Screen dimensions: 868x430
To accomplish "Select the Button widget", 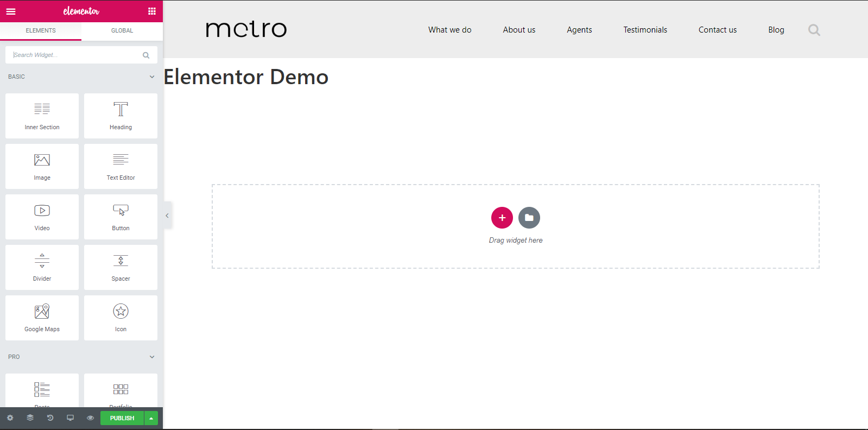I will 121,217.
